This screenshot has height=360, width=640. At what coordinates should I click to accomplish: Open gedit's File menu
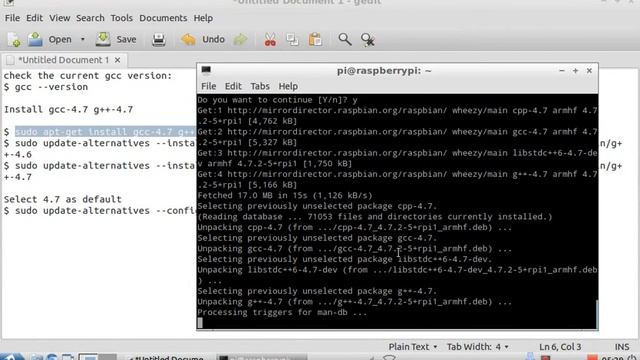click(x=12, y=18)
